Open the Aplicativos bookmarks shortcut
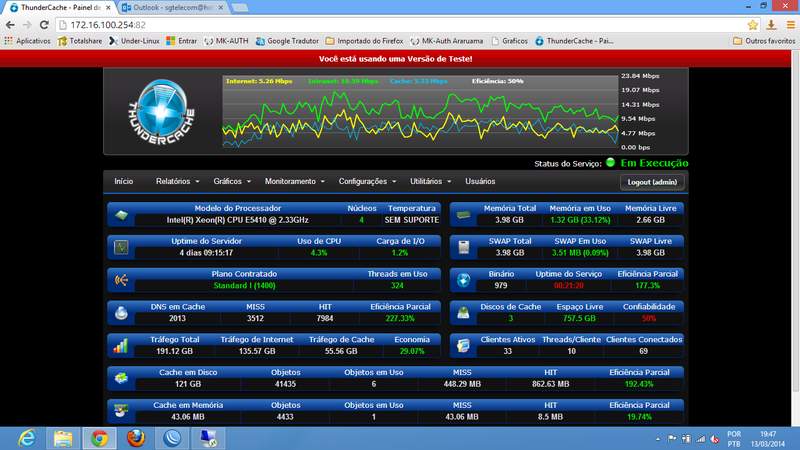 click(28, 41)
